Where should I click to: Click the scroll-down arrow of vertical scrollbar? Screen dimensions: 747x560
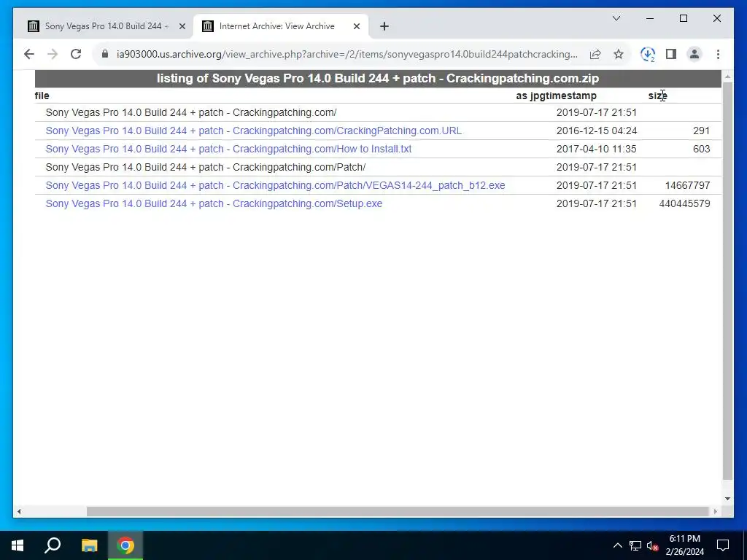point(727,499)
